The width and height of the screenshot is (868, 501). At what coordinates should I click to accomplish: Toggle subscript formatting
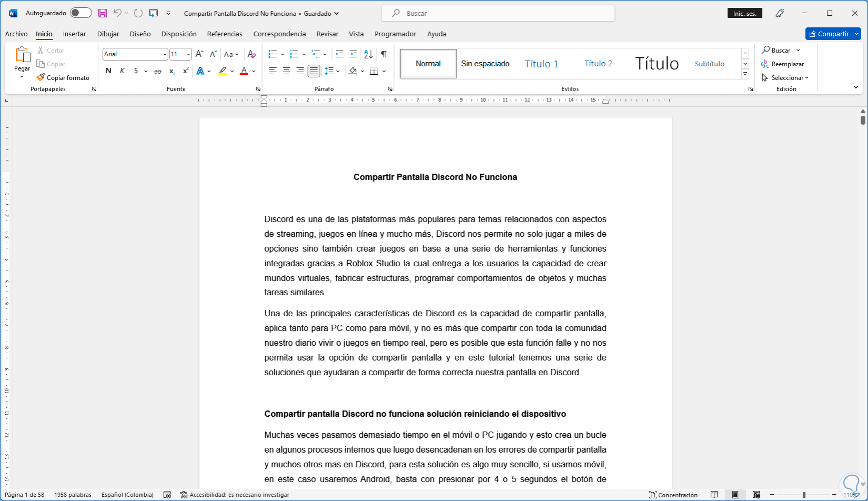coord(172,71)
